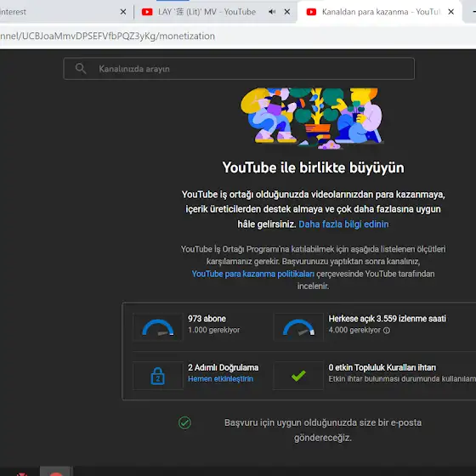Image resolution: width=476 pixels, height=476 pixels.
Task: Click Hemen etkinleştirin under 2 Adımlı Doğrulama
Action: tap(220, 379)
